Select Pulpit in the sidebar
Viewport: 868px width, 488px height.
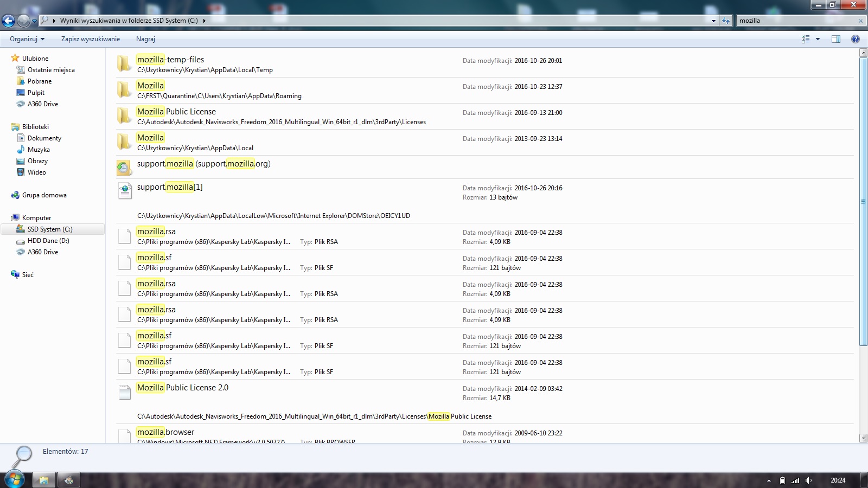coord(36,93)
